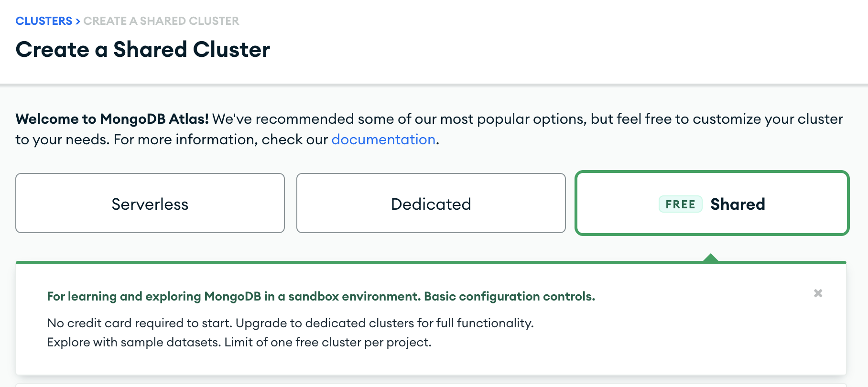
Task: Click the 'Create a Shared Cluster' page heading
Action: point(143,50)
